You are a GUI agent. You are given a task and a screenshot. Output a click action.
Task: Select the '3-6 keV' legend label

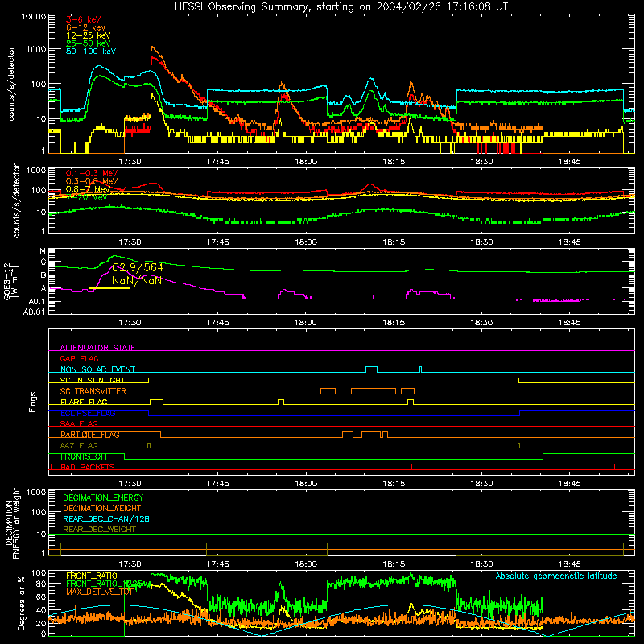click(x=83, y=19)
